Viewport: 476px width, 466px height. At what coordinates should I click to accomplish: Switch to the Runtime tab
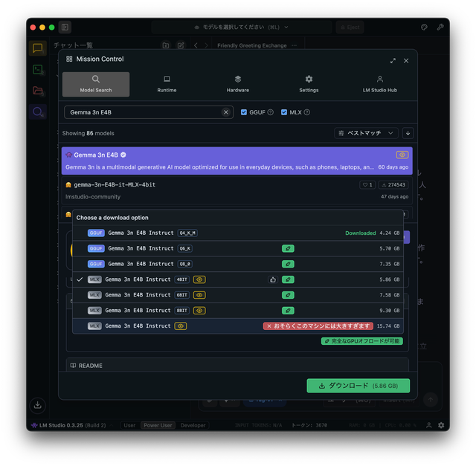coord(167,84)
